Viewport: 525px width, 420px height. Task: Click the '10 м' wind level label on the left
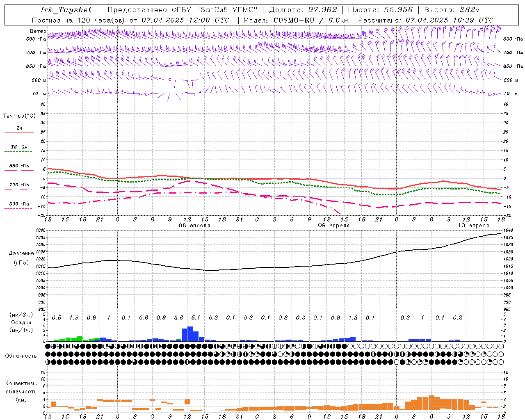tap(39, 94)
